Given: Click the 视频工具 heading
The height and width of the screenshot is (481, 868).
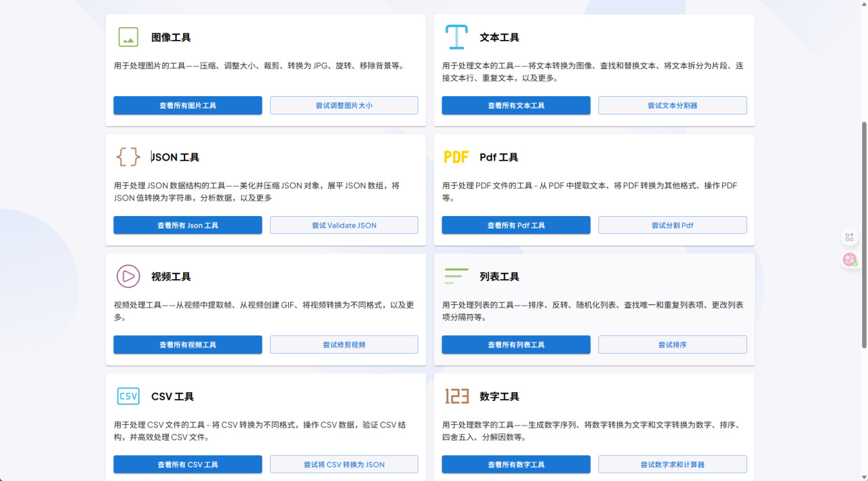Looking at the screenshot, I should point(171,277).
